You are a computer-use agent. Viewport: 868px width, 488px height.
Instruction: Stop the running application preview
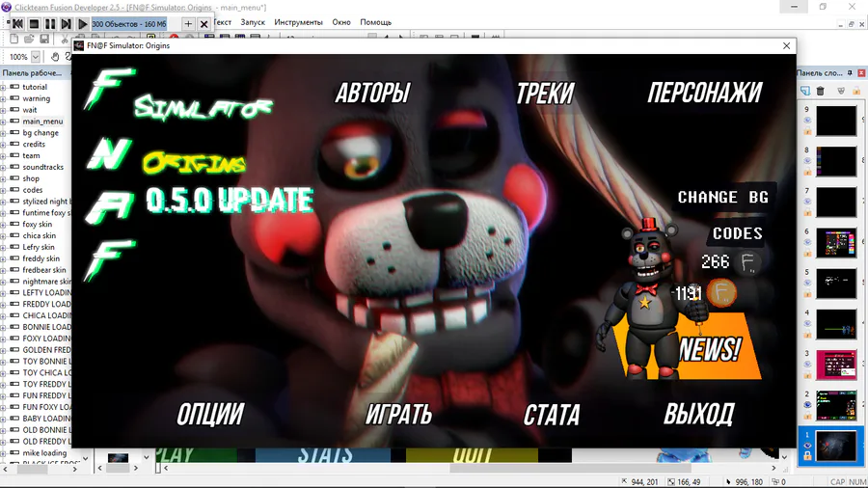coord(34,24)
